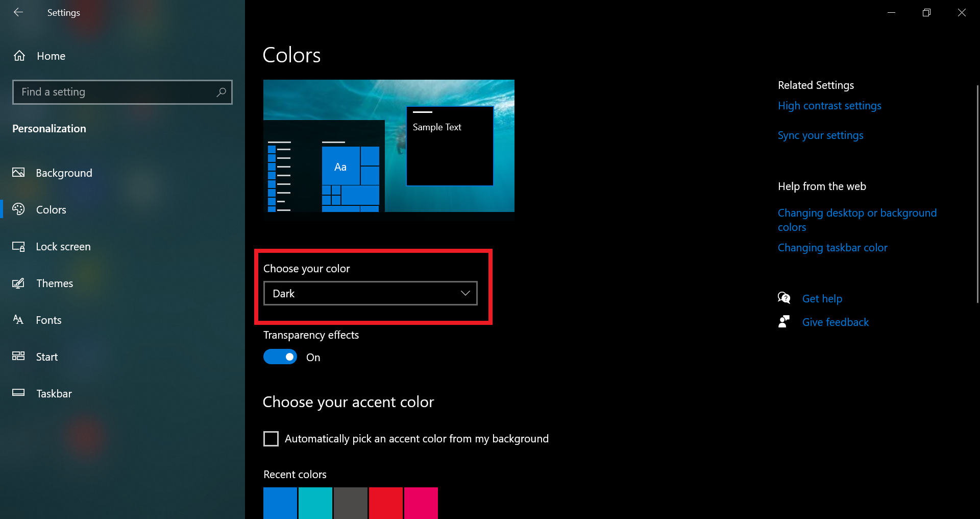Viewport: 980px width, 519px height.
Task: Open the Choose your color dropdown
Action: point(371,293)
